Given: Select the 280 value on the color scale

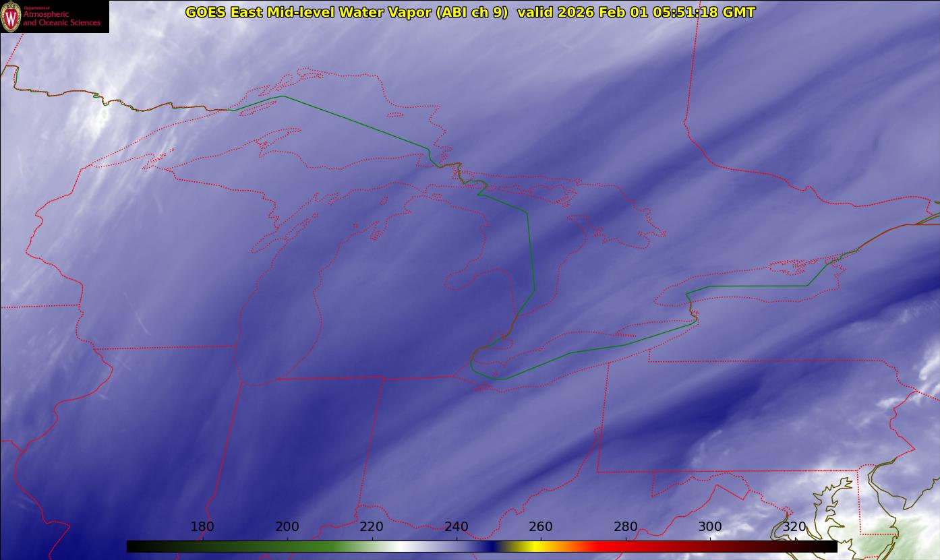Looking at the screenshot, I should [626, 526].
